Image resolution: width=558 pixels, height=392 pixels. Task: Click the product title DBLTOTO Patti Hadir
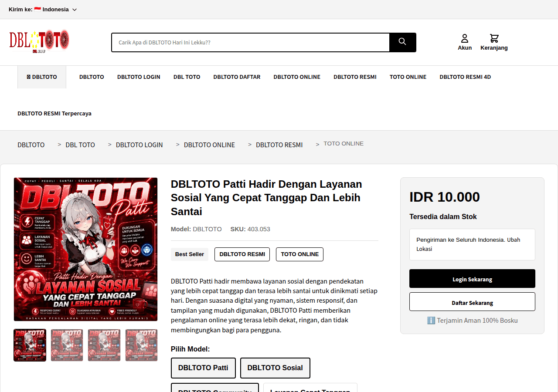[x=266, y=198]
